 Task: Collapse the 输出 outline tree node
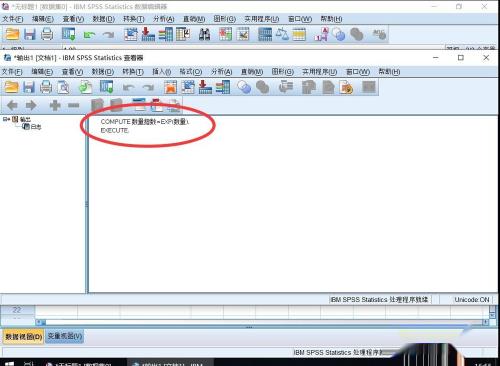[x=6, y=119]
